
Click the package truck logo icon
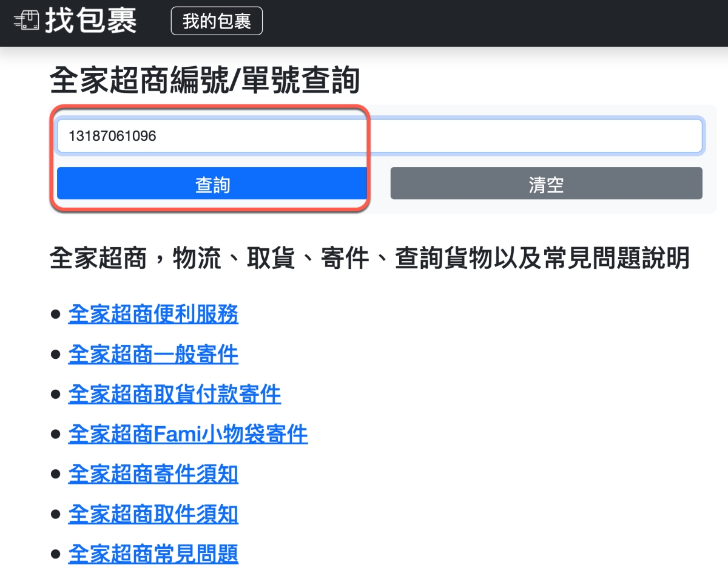pos(26,21)
